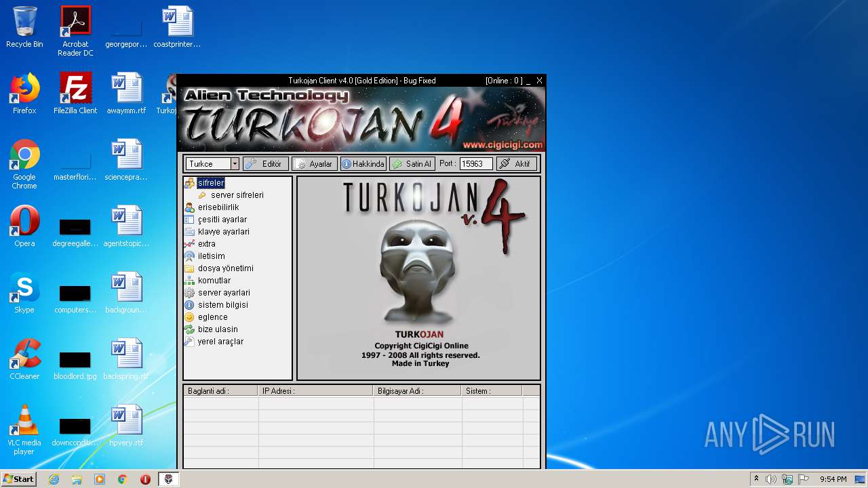
Task: Click the erisebilirlik person icon
Action: (x=189, y=207)
